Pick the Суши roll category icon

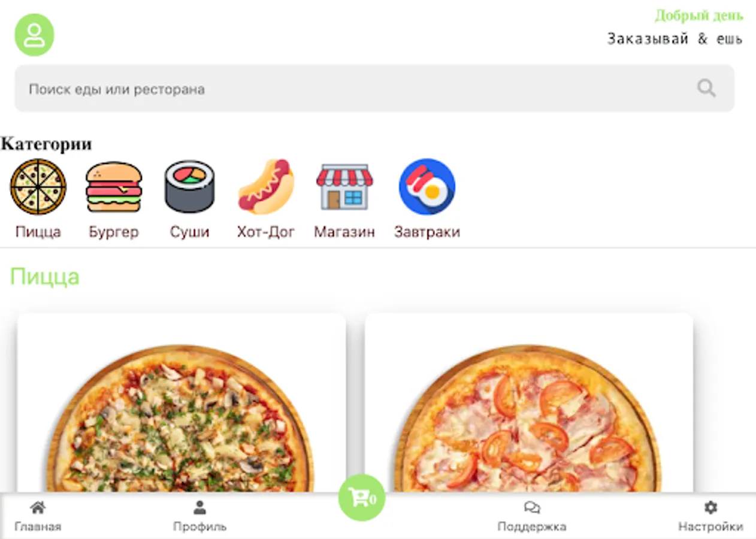[190, 186]
